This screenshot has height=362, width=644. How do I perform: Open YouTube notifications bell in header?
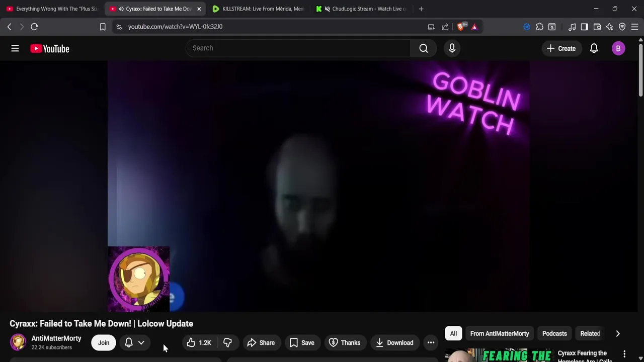594,48
